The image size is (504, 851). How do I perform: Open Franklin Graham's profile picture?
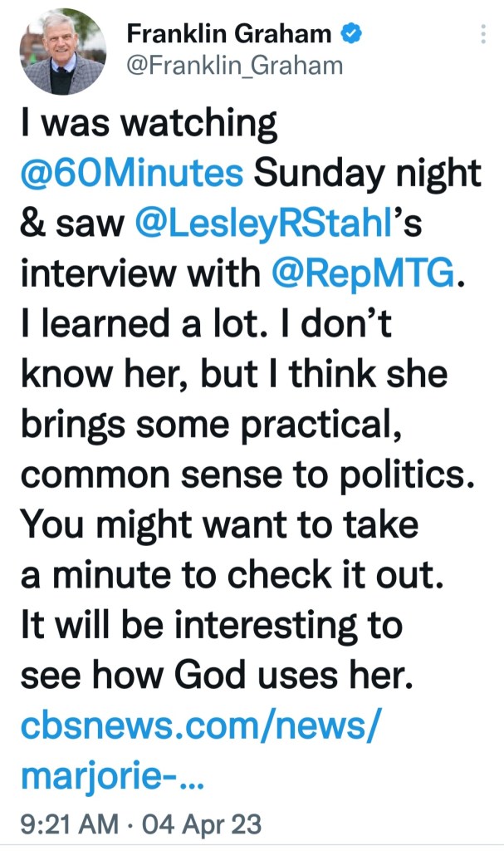[63, 52]
